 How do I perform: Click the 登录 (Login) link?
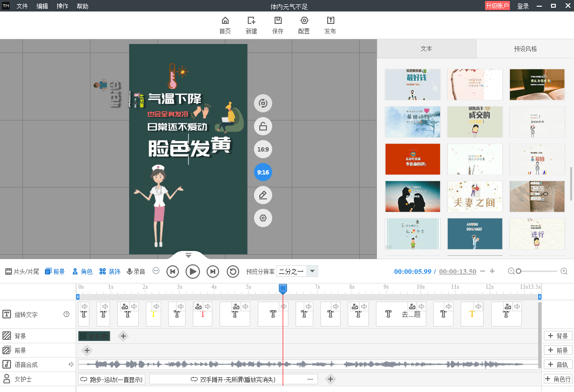(523, 6)
